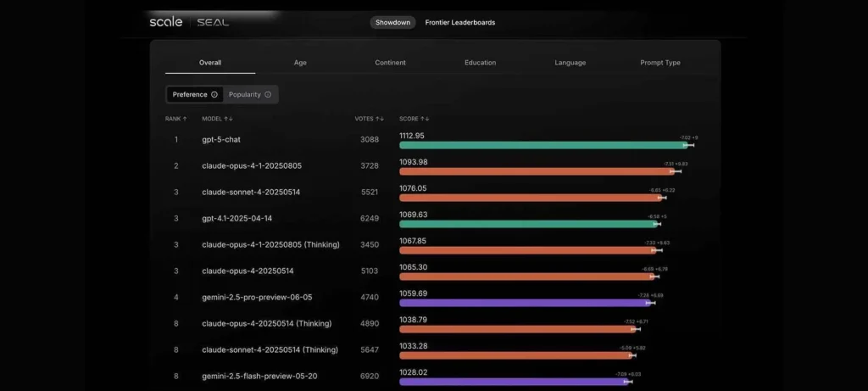Viewport: 868px width, 391px height.
Task: Click info icon next to Popularity
Action: click(268, 95)
